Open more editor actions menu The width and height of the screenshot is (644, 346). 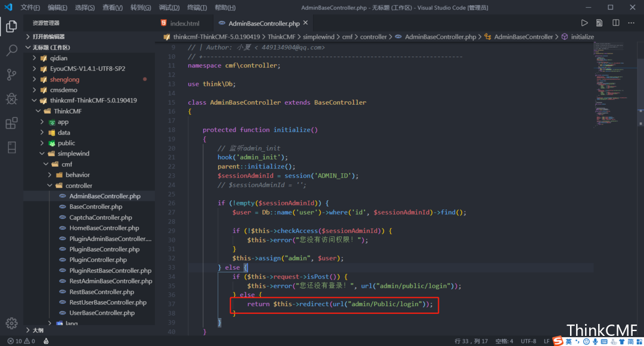[x=631, y=23]
